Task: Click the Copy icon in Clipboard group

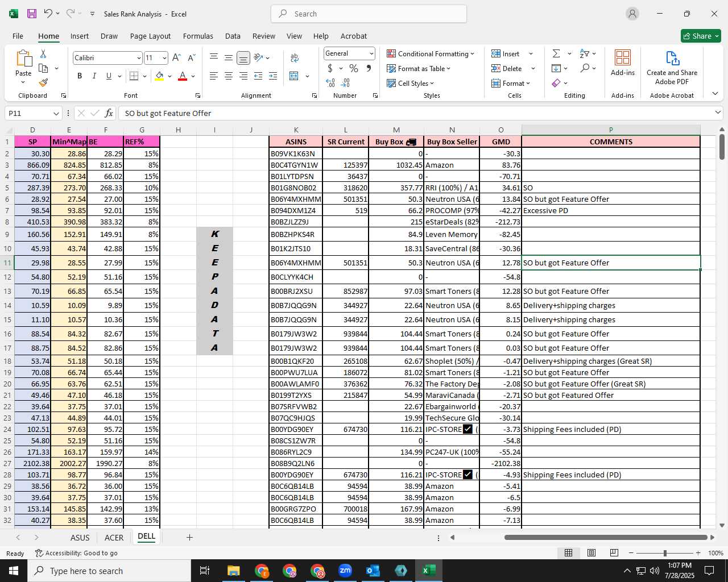Action: click(x=43, y=68)
